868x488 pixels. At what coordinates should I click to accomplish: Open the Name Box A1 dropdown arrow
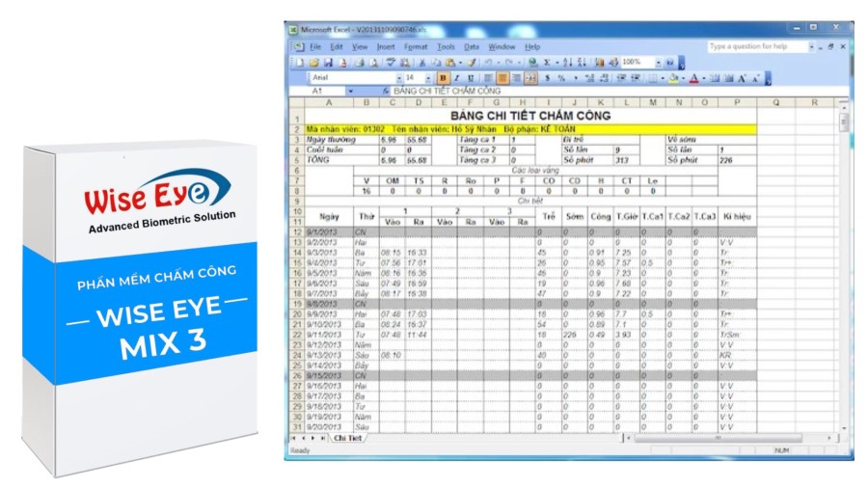pyautogui.click(x=350, y=91)
